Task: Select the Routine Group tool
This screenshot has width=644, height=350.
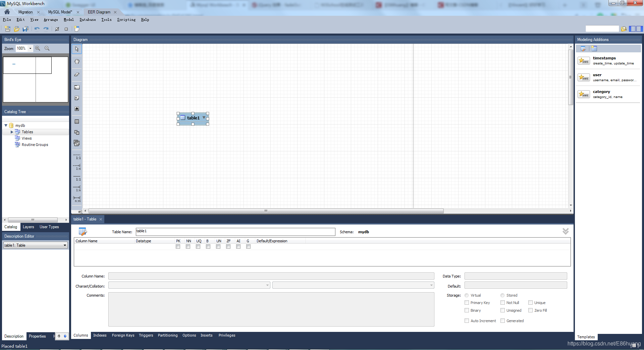Action: 77,143
